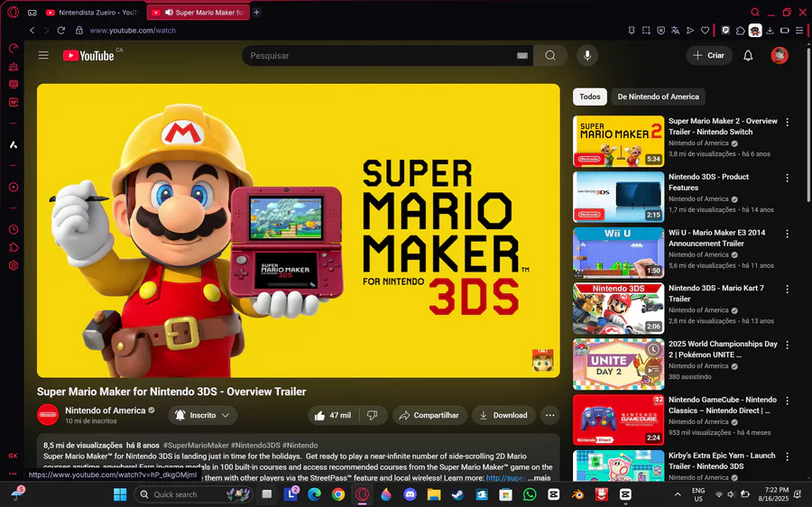Open the YouTube account avatar menu
812x507 pixels.
coord(780,55)
